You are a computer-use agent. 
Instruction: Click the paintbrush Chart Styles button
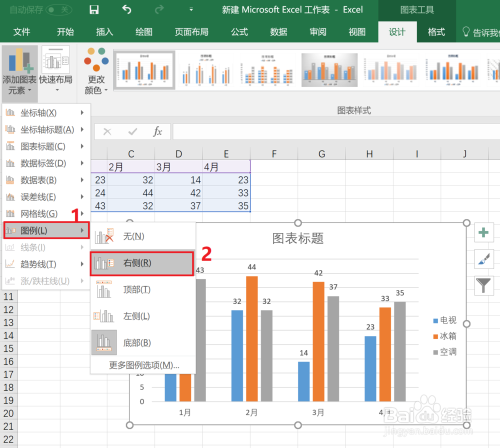tap(483, 259)
